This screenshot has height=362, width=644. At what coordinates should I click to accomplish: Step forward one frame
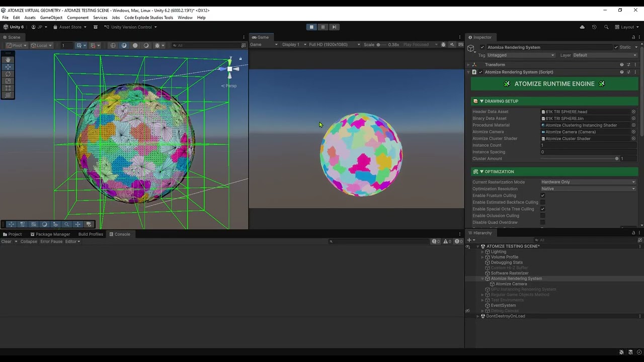pyautogui.click(x=334, y=27)
